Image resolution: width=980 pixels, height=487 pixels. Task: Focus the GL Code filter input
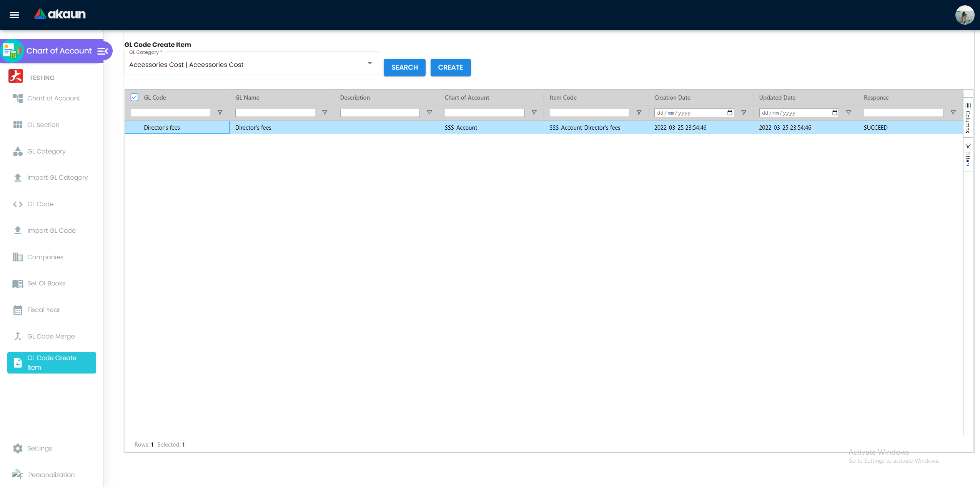click(170, 113)
